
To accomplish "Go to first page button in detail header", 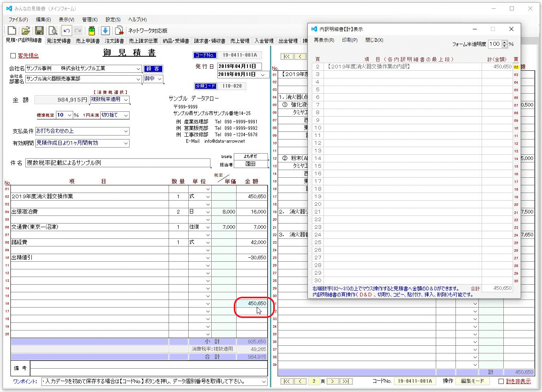I will (x=286, y=56).
